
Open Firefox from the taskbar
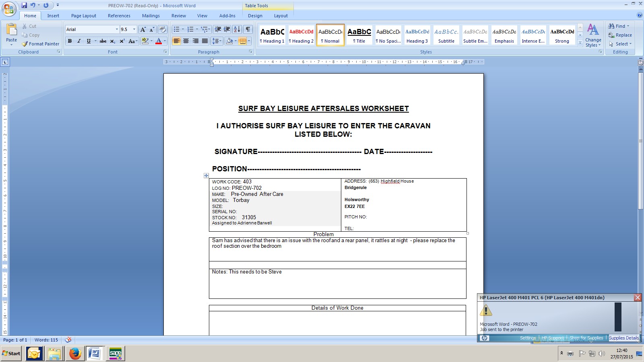coord(75,354)
